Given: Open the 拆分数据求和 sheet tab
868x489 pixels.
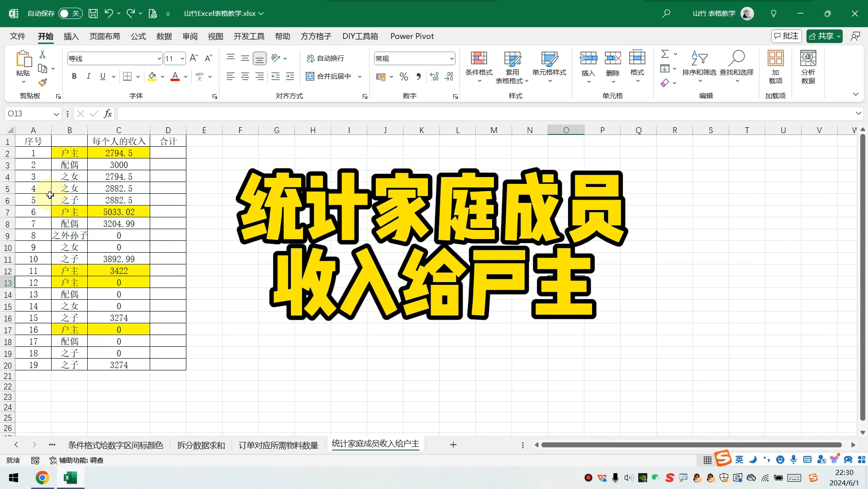Looking at the screenshot, I should coord(200,445).
